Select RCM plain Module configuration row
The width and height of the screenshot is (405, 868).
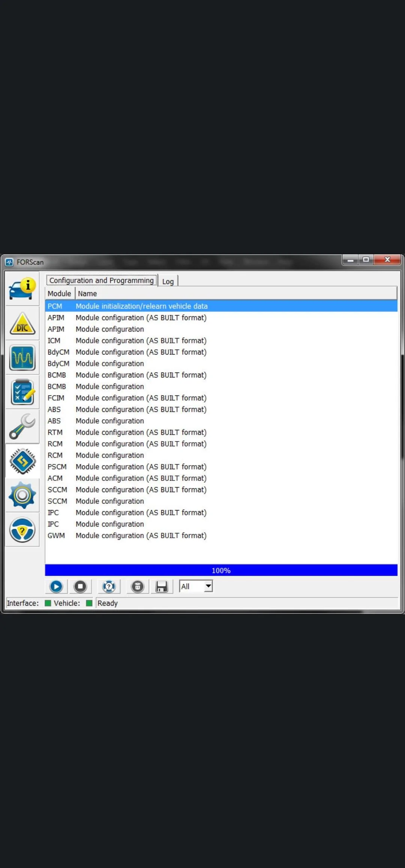pos(221,455)
